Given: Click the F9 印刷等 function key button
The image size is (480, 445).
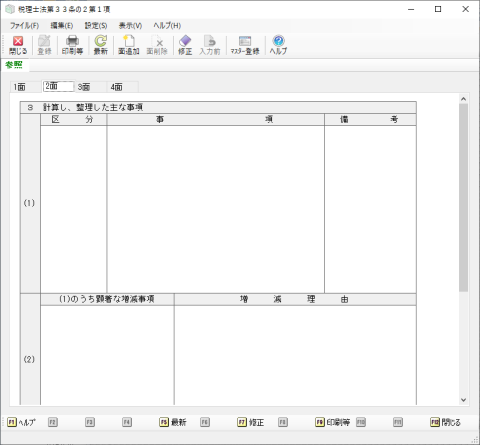Looking at the screenshot, I should click(x=332, y=422).
